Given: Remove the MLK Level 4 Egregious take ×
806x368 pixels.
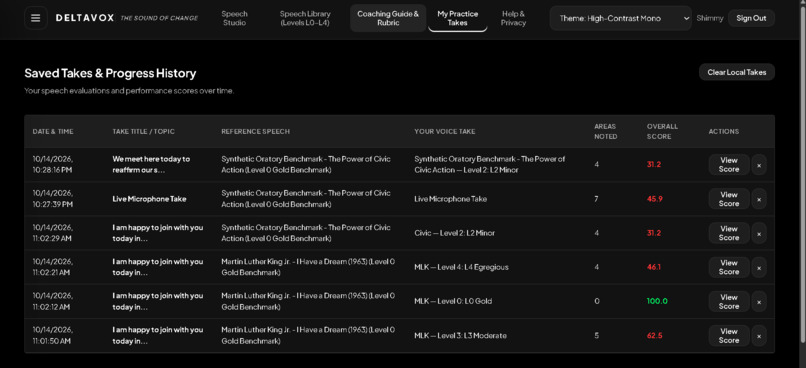Looking at the screenshot, I should pyautogui.click(x=759, y=267).
